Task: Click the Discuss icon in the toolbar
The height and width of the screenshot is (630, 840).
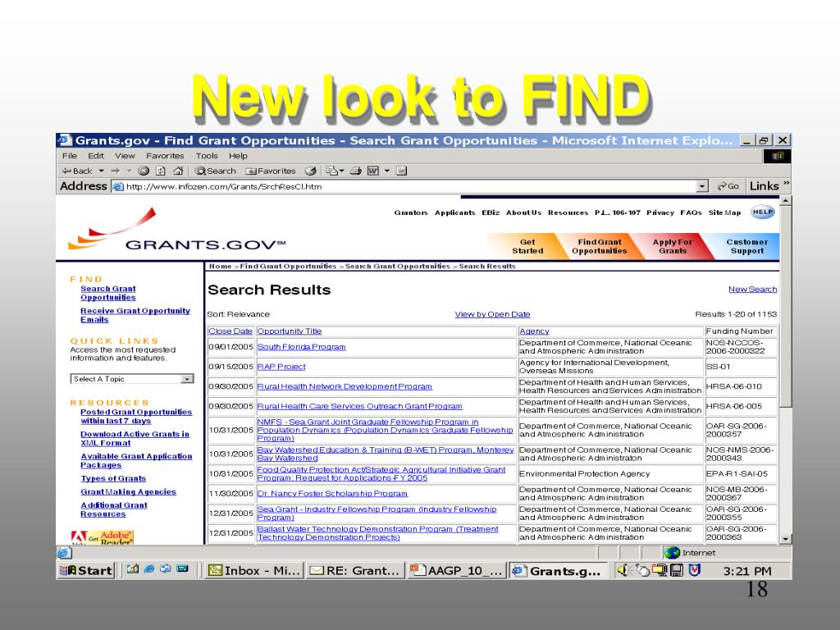Action: tap(401, 171)
